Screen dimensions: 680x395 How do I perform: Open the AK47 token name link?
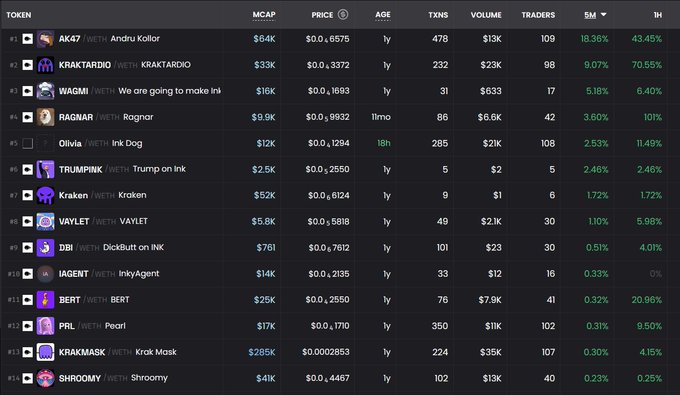[69, 39]
